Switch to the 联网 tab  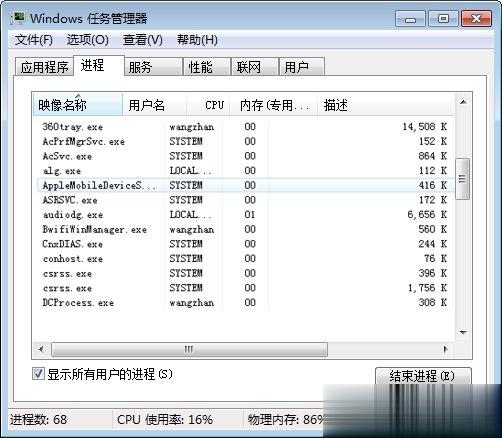[255, 67]
